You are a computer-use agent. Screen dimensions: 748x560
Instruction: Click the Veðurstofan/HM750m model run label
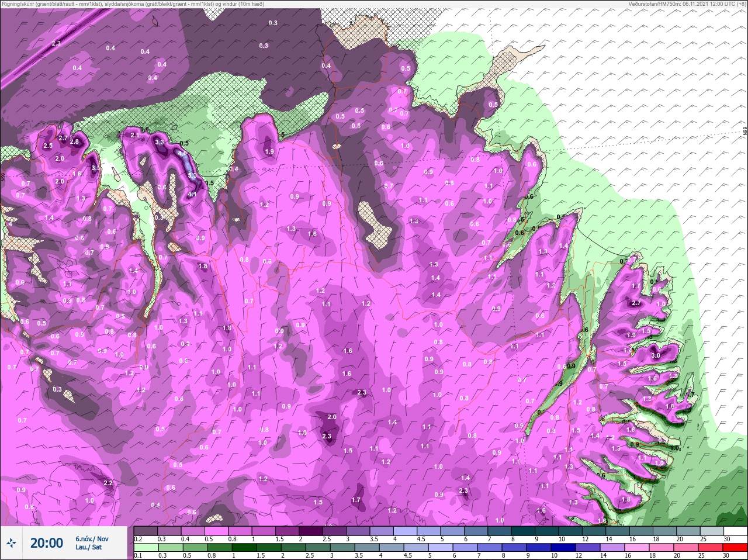pyautogui.click(x=687, y=4)
